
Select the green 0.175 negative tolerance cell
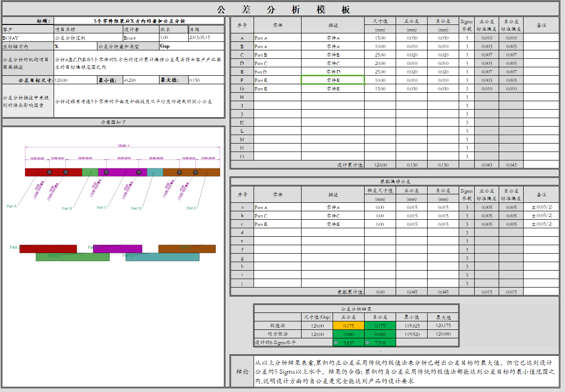(380, 326)
